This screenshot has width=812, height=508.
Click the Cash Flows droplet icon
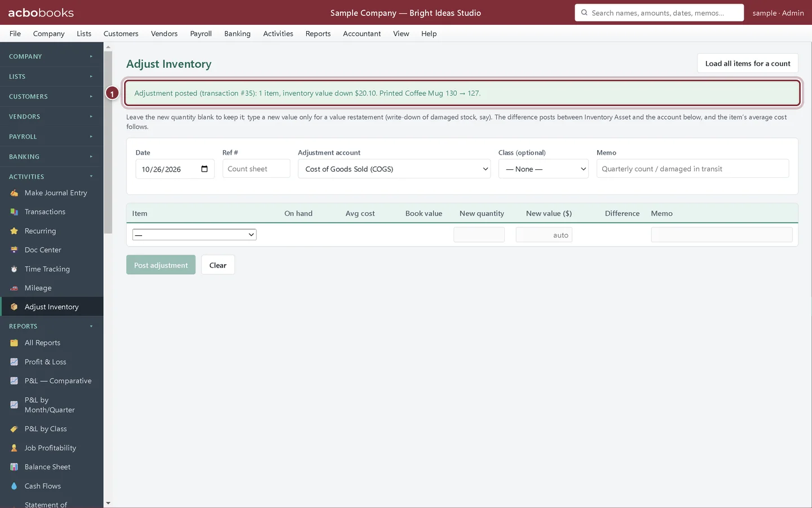pos(14,486)
